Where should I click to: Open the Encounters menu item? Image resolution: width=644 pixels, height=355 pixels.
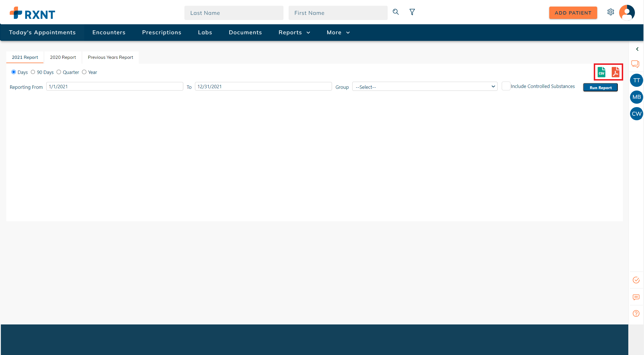(109, 33)
